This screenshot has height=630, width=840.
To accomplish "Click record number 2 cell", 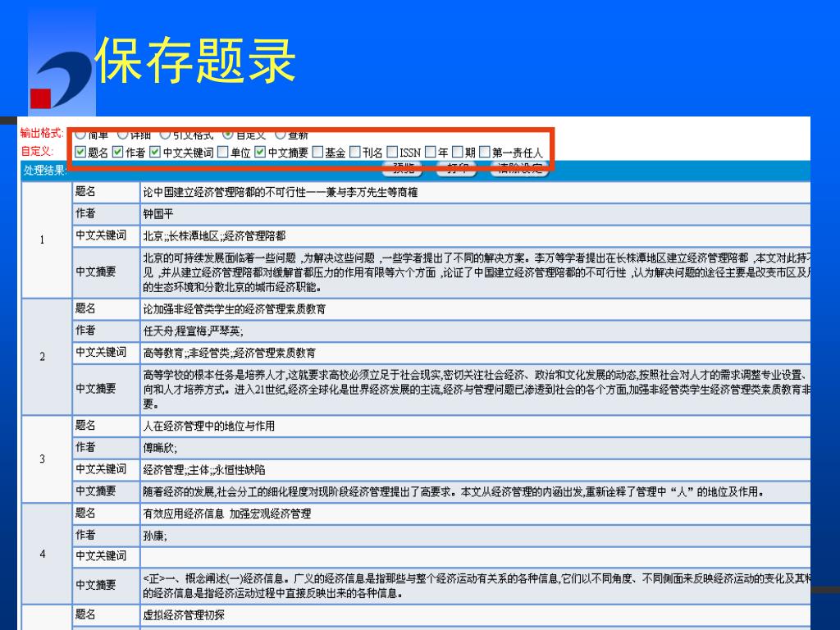I will 47,357.
